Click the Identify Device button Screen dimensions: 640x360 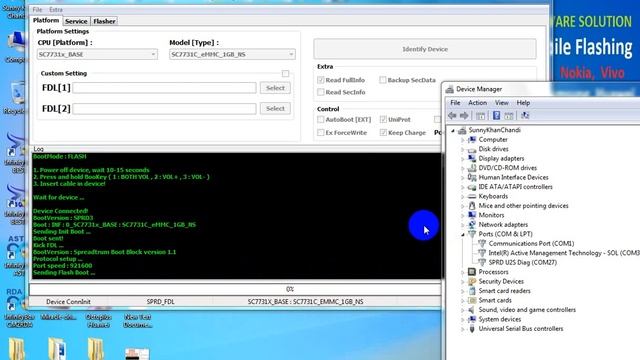[x=425, y=49]
